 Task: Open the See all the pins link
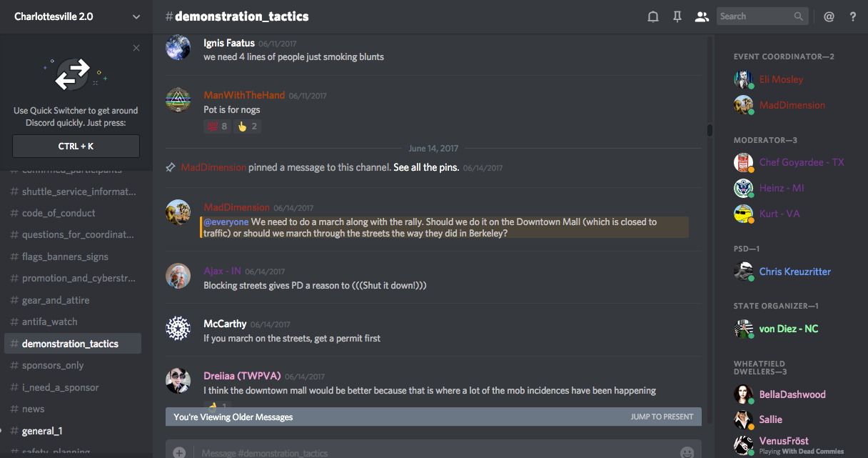coord(425,167)
